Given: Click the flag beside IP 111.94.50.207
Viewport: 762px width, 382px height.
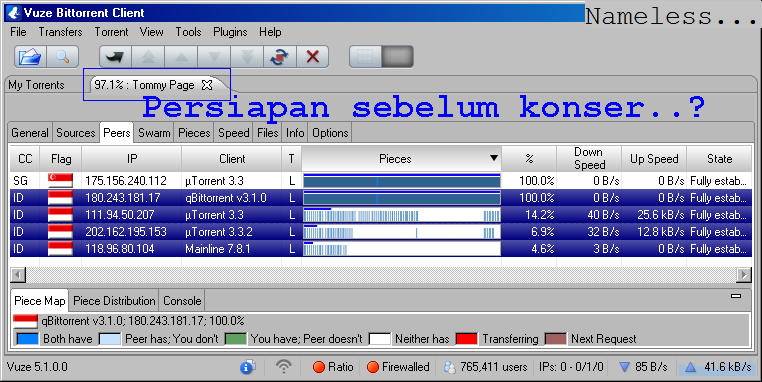Looking at the screenshot, I should pyautogui.click(x=60, y=215).
